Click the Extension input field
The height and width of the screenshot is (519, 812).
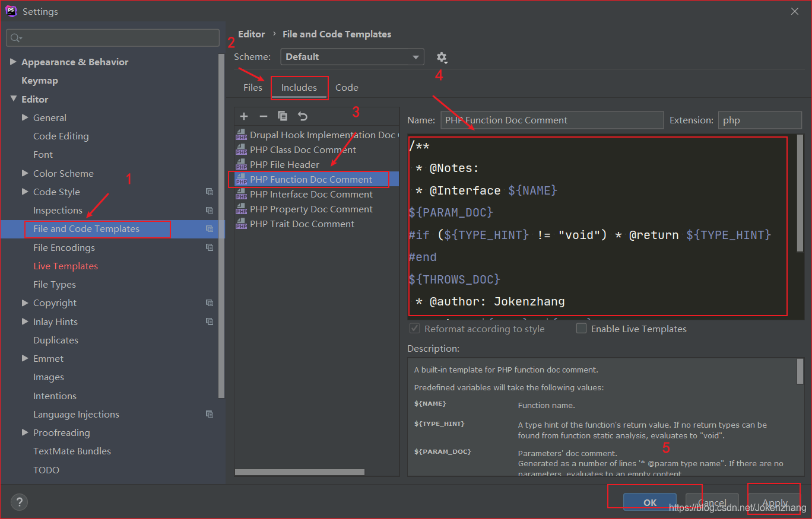coord(760,120)
